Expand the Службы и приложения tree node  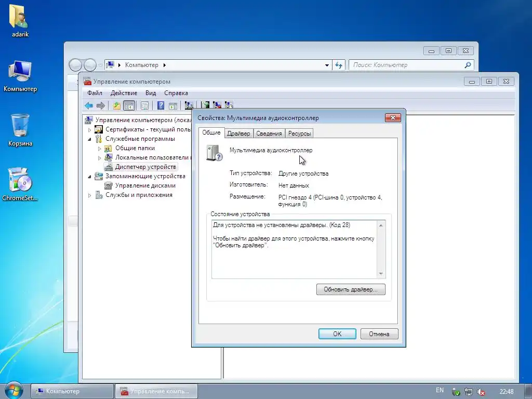tap(89, 195)
